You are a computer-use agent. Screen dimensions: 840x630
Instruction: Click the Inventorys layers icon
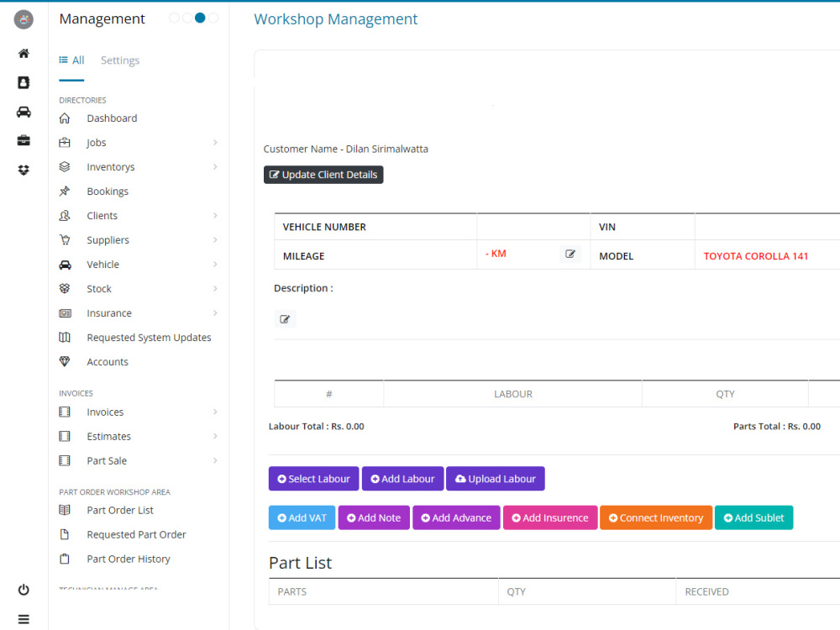click(x=65, y=166)
